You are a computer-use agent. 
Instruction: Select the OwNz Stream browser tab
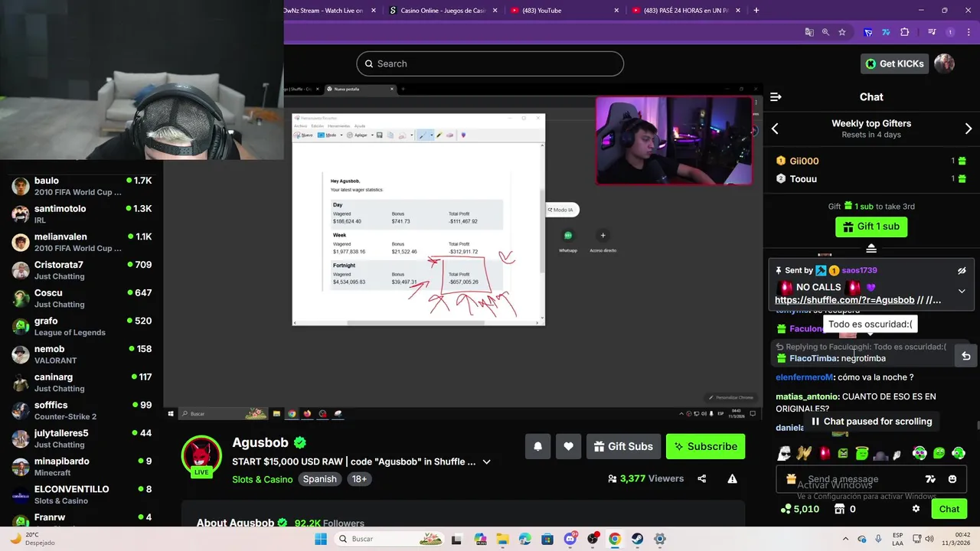(329, 11)
